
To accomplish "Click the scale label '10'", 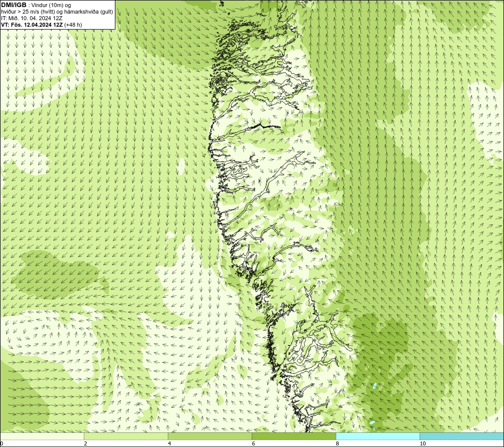I will (423, 444).
